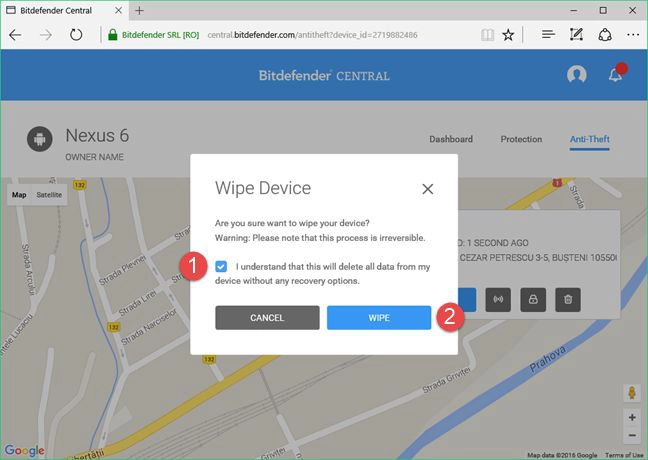Uncheck the I understand checkbox
This screenshot has width=648, height=460.
pyautogui.click(x=221, y=267)
